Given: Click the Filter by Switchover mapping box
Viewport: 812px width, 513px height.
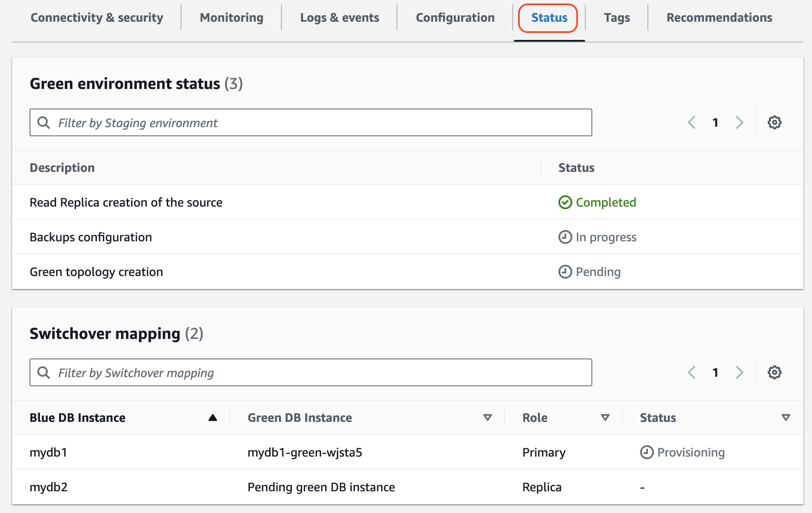Looking at the screenshot, I should point(310,373).
